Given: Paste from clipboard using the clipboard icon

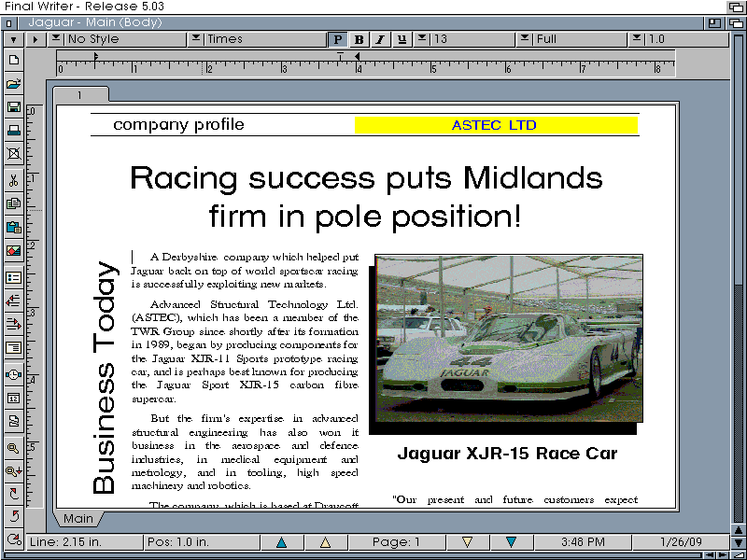Looking at the screenshot, I should 13,227.
